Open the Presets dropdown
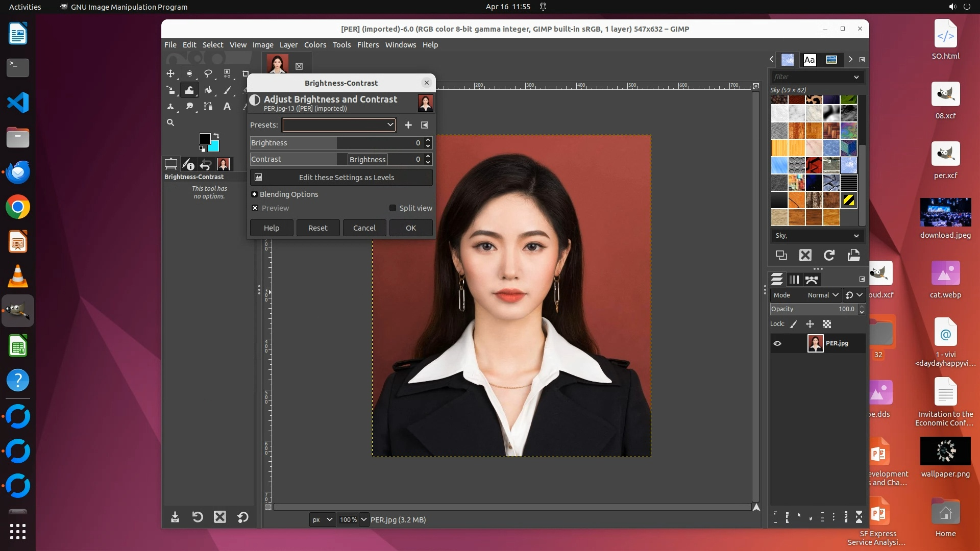980x551 pixels. click(x=339, y=125)
